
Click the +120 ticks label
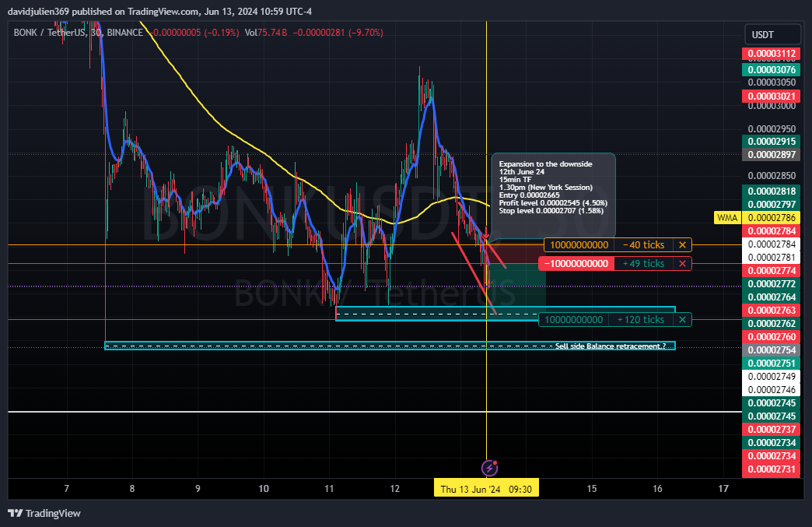click(641, 320)
